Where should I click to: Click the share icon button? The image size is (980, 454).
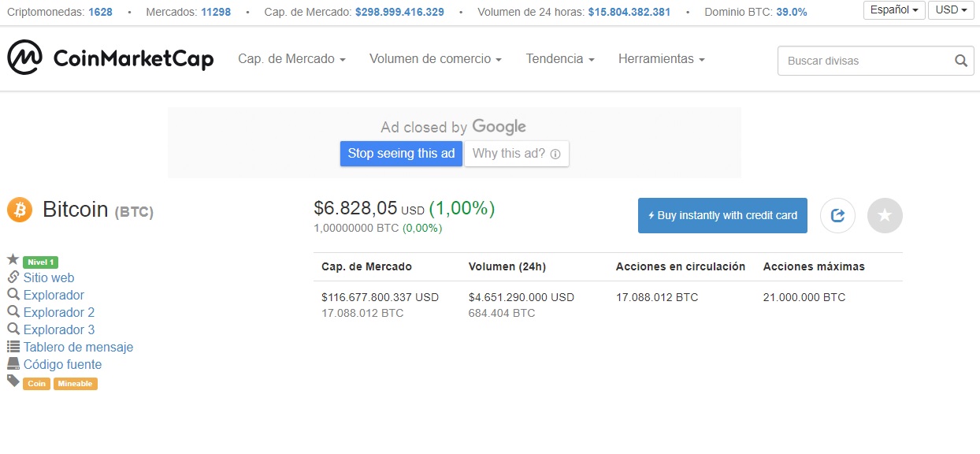point(837,215)
